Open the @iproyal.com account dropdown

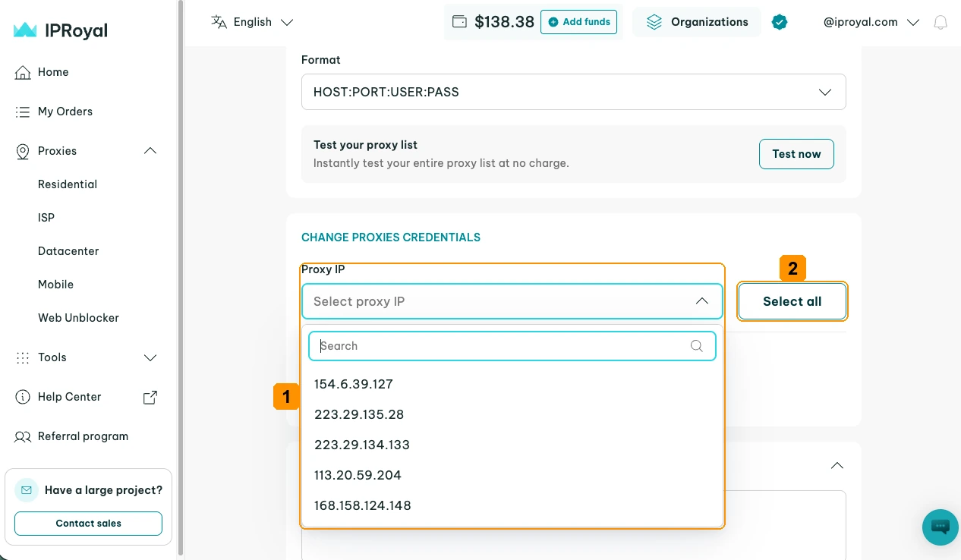(871, 22)
